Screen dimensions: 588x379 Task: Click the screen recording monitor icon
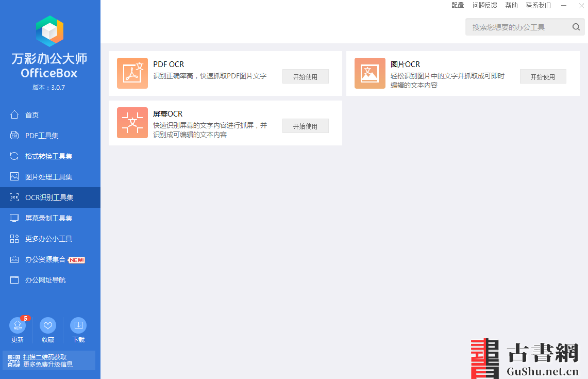(14, 218)
